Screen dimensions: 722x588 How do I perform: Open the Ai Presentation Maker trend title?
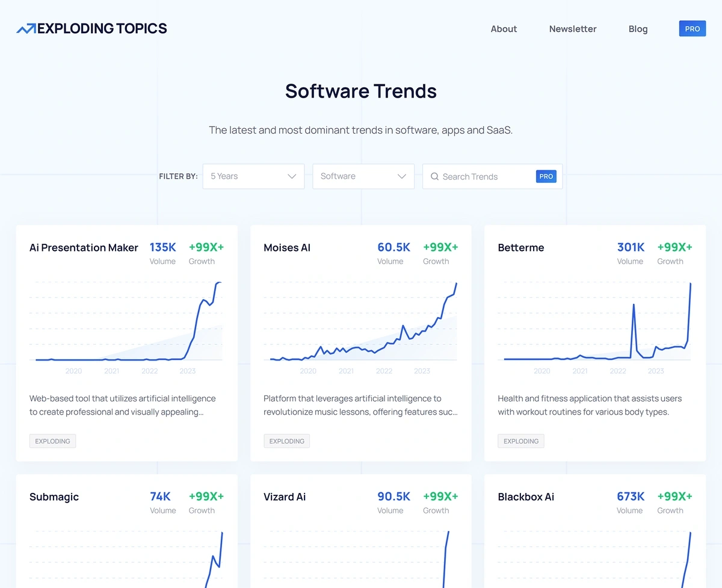[84, 247]
